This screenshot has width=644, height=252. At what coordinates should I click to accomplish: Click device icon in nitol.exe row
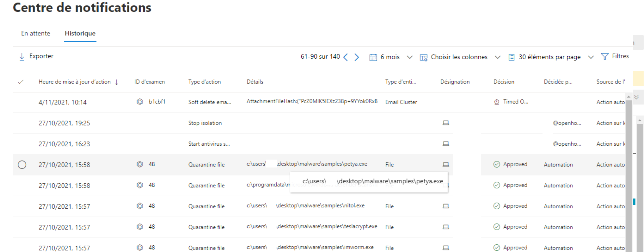tap(446, 206)
